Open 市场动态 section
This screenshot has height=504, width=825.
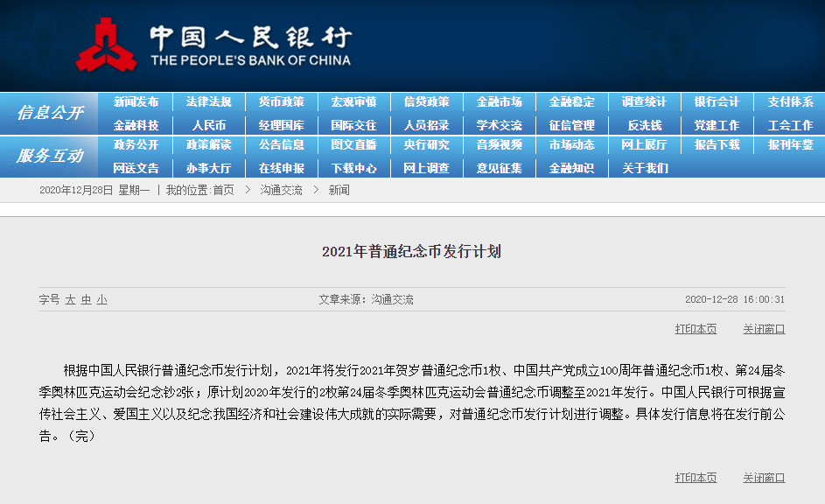pos(571,144)
